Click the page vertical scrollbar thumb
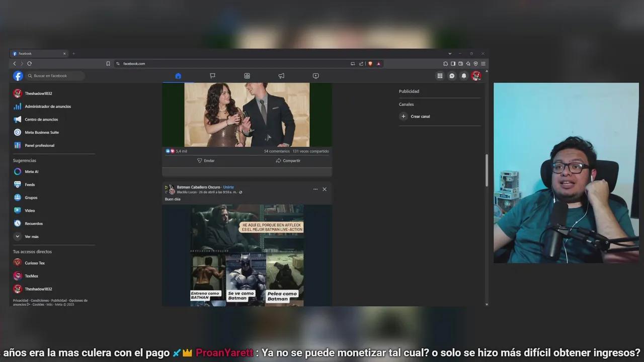The height and width of the screenshot is (362, 644). pyautogui.click(x=486, y=170)
